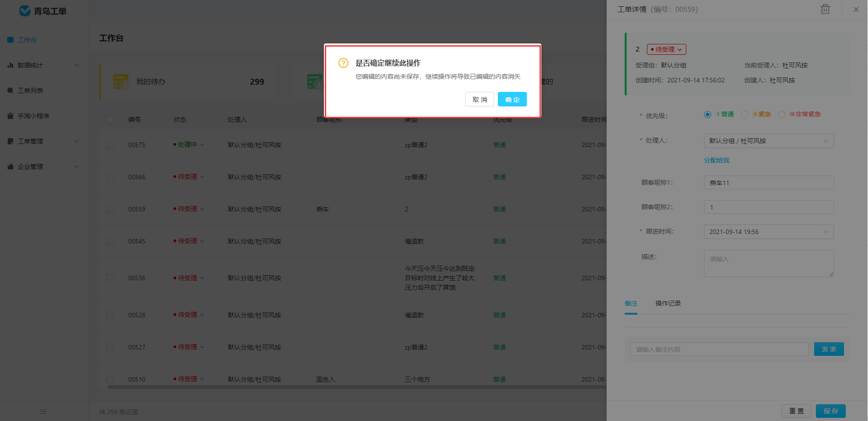Expand the 工单管理 menu chevron
The width and height of the screenshot is (868, 421).
point(77,141)
